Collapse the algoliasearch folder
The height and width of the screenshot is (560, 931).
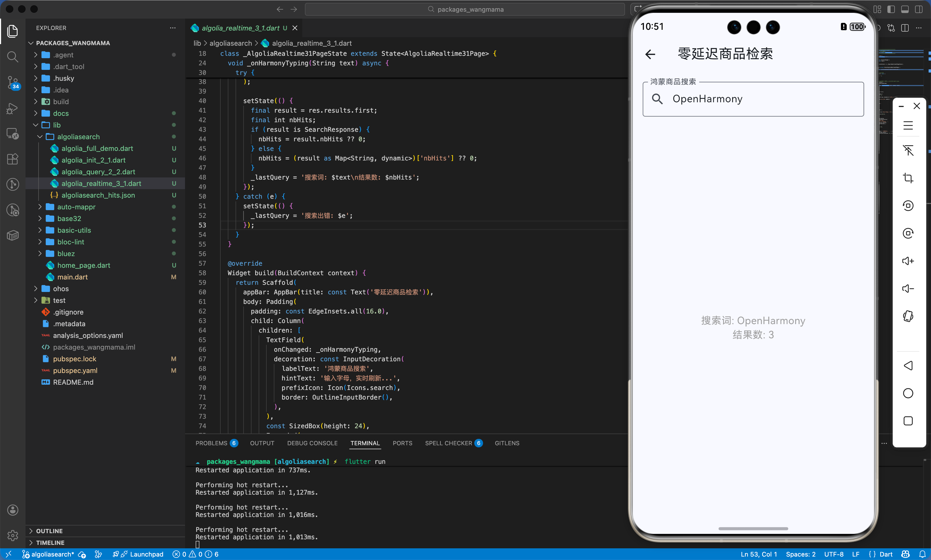[78, 137]
